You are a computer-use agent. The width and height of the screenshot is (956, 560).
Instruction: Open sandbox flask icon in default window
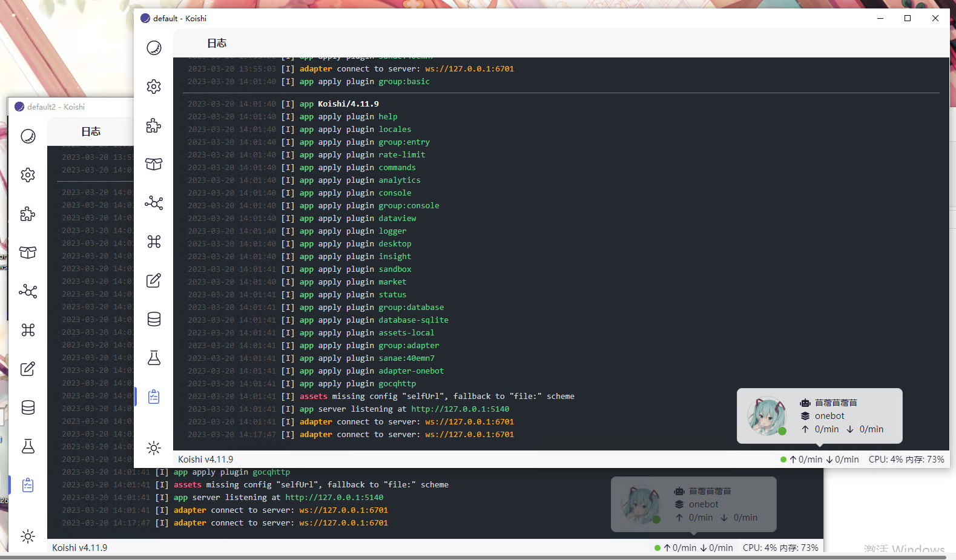tap(154, 358)
